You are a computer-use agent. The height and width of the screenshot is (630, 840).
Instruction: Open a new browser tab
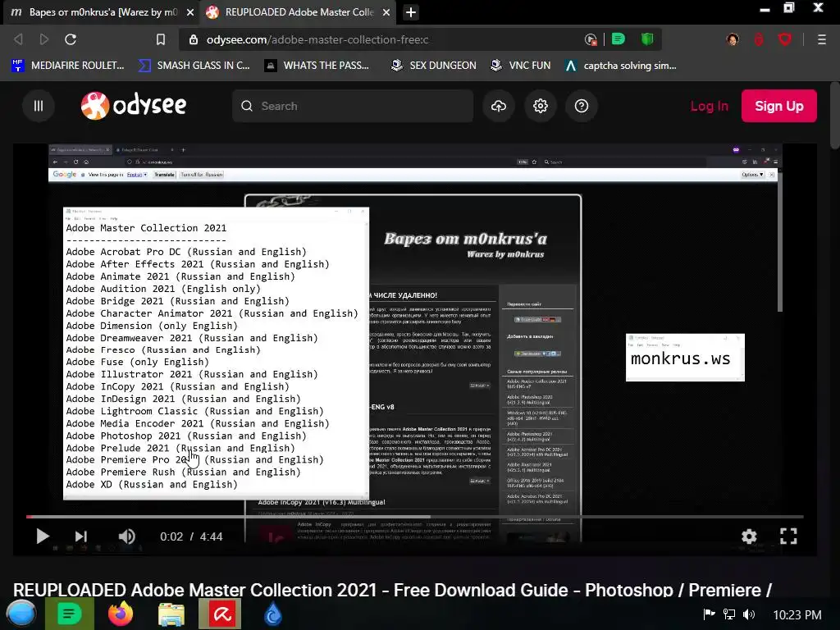click(411, 12)
